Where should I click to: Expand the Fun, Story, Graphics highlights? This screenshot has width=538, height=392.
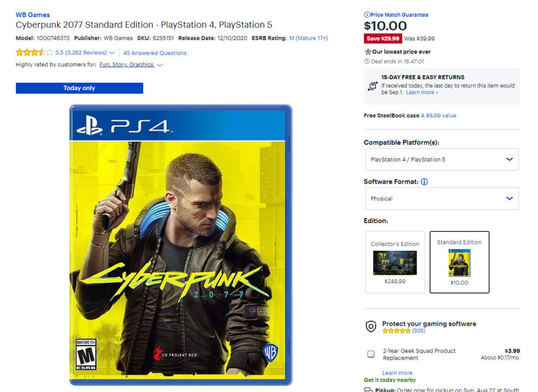tap(160, 65)
